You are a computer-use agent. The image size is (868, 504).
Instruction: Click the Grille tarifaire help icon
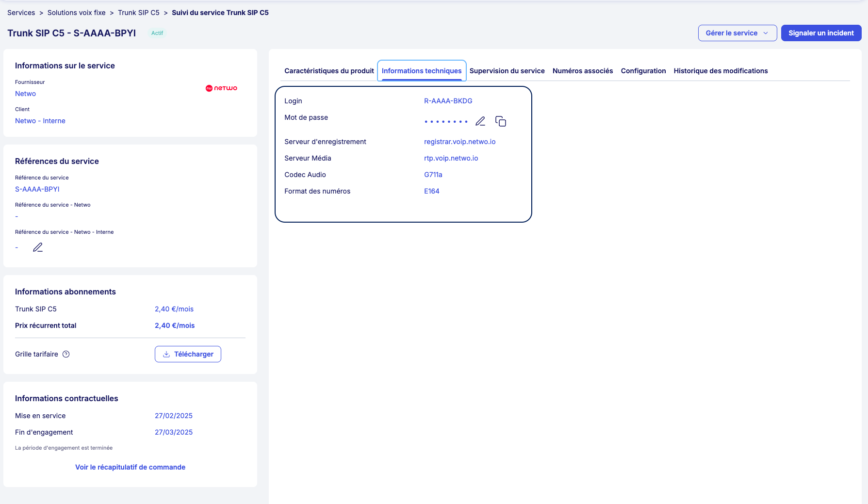tap(66, 354)
